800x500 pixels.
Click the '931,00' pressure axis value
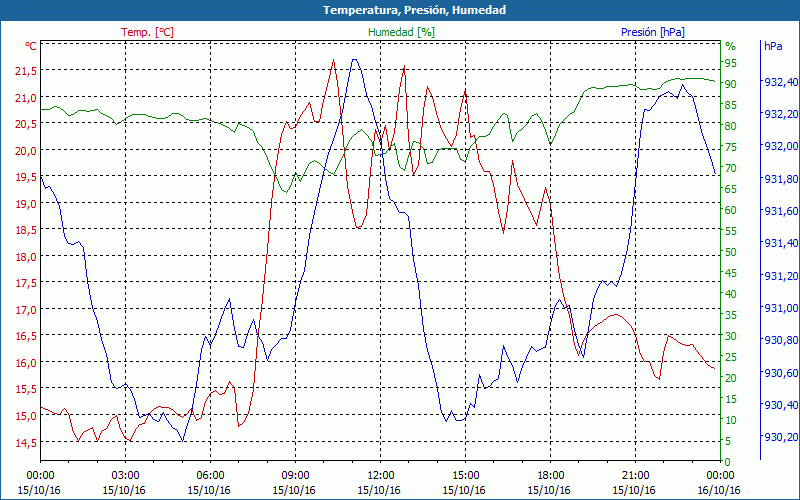coord(780,308)
